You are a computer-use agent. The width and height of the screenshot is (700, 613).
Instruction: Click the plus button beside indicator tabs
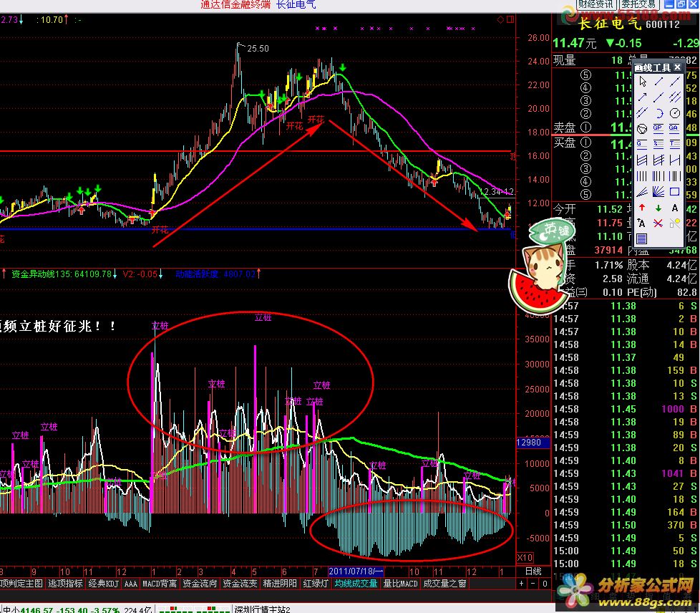[522, 583]
